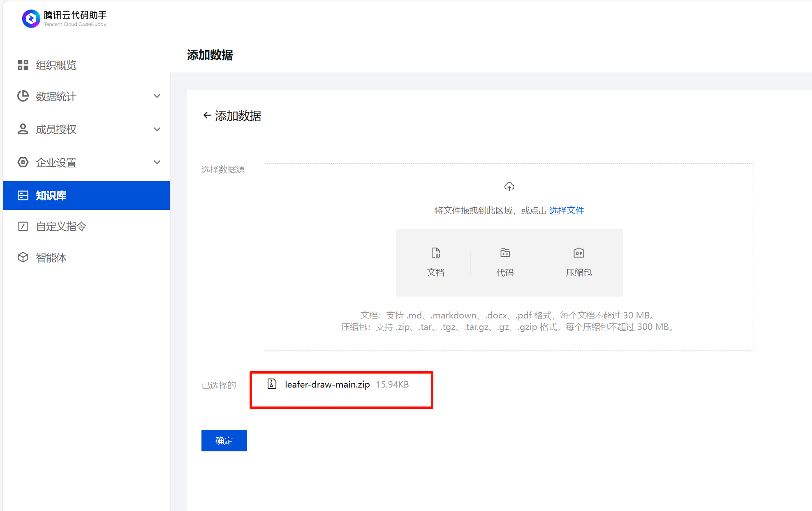Image resolution: width=812 pixels, height=511 pixels.
Task: Expand the 成员授权 submenu chevron
Action: coord(157,129)
